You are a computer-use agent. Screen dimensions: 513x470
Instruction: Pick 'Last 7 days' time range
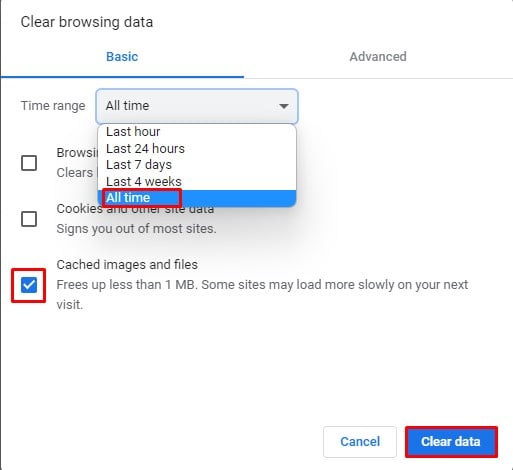click(197, 165)
